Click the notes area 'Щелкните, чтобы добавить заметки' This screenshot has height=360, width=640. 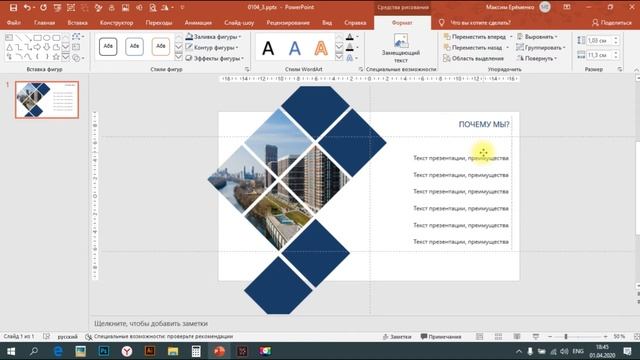pyautogui.click(x=151, y=323)
